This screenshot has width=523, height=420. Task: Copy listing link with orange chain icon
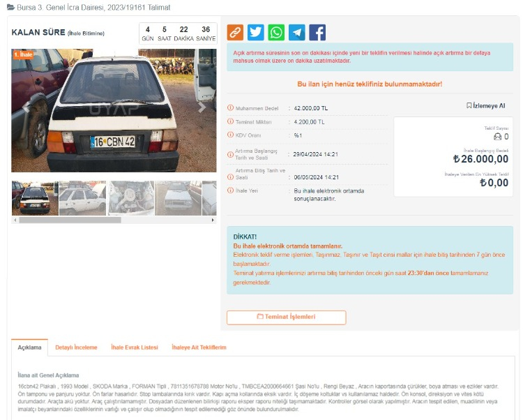235,32
